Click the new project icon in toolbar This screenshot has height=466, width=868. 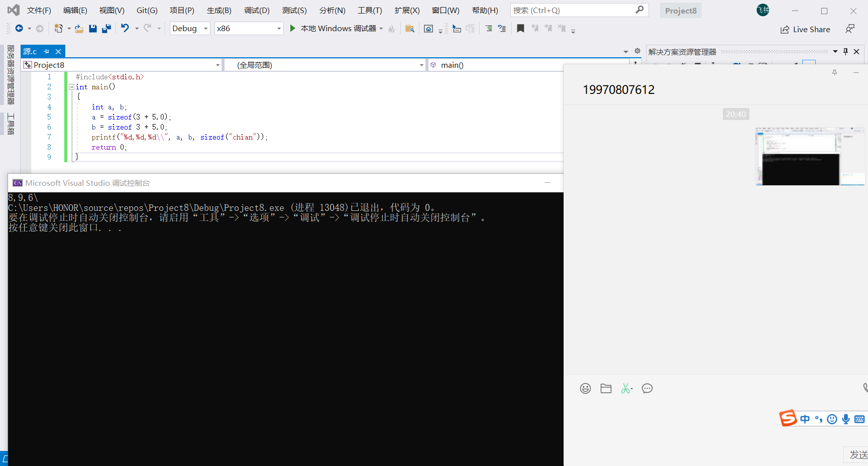[59, 29]
